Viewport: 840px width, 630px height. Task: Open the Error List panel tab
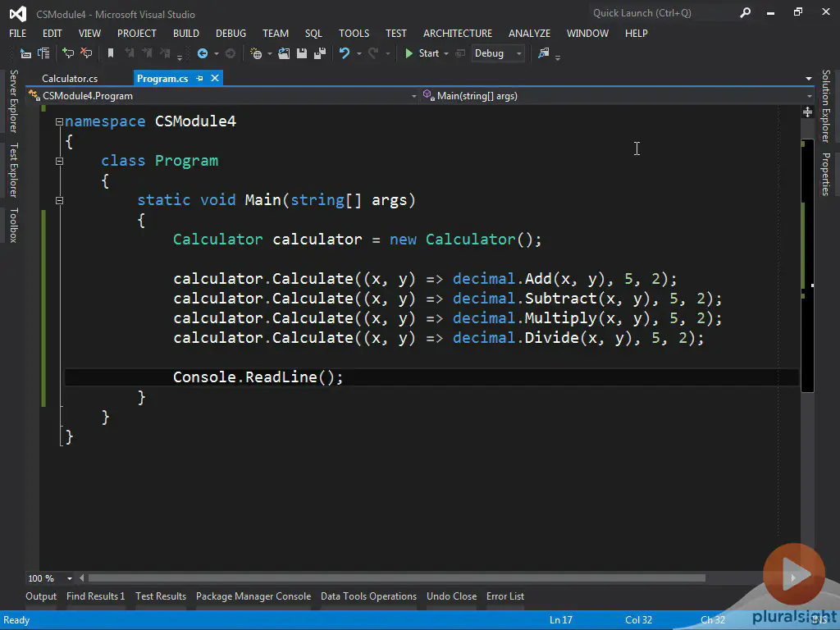504,596
